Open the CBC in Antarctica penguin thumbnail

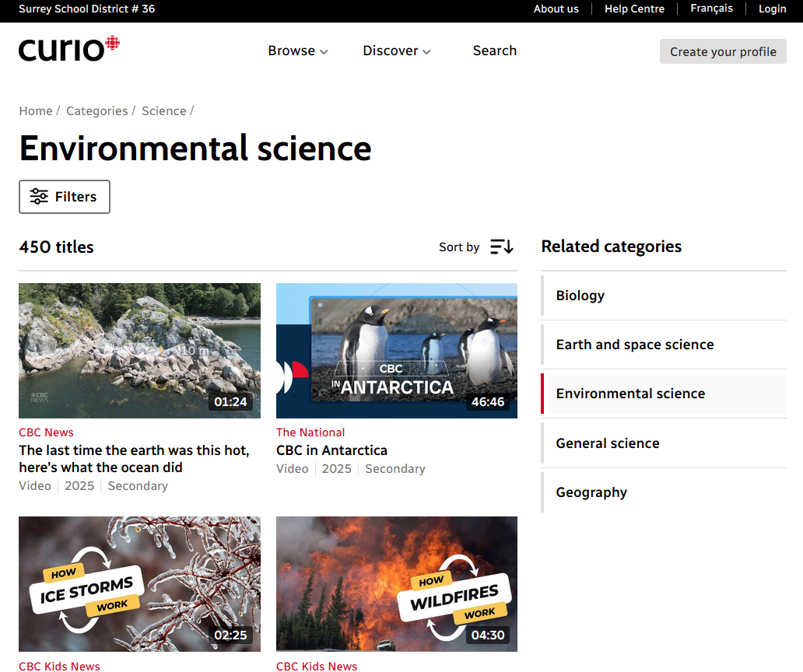coord(397,351)
